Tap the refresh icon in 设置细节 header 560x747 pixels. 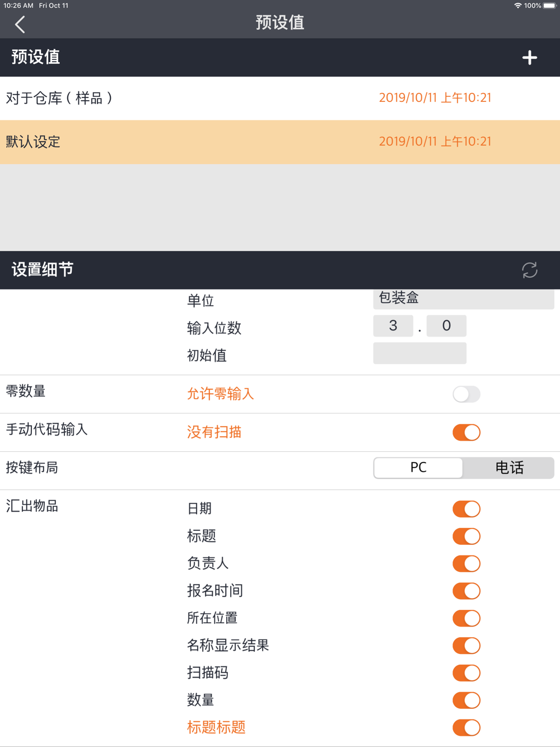tap(530, 270)
